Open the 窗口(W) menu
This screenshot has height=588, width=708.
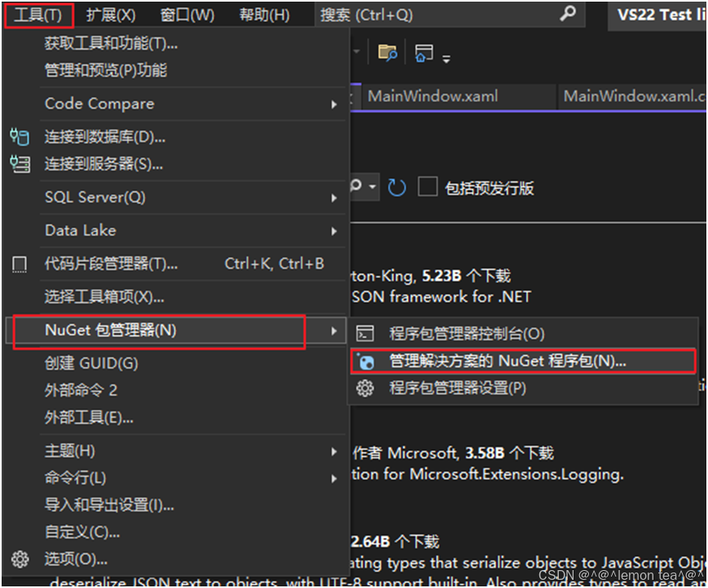(187, 15)
